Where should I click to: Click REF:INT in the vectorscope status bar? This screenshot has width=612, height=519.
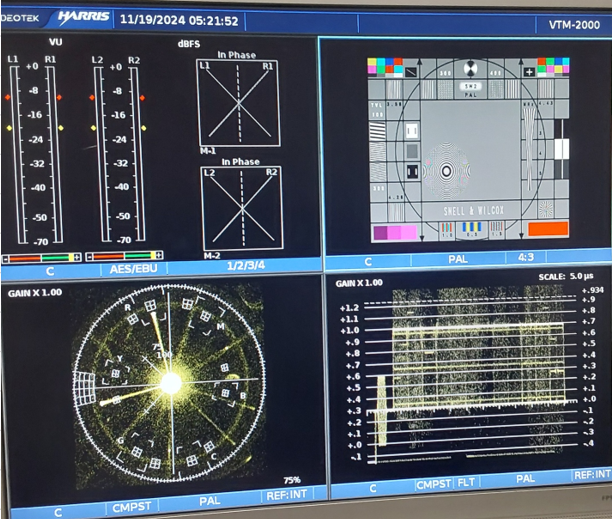pos(287,495)
